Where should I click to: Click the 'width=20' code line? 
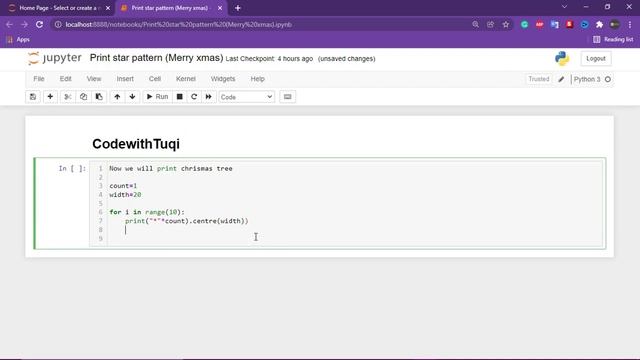(x=125, y=195)
